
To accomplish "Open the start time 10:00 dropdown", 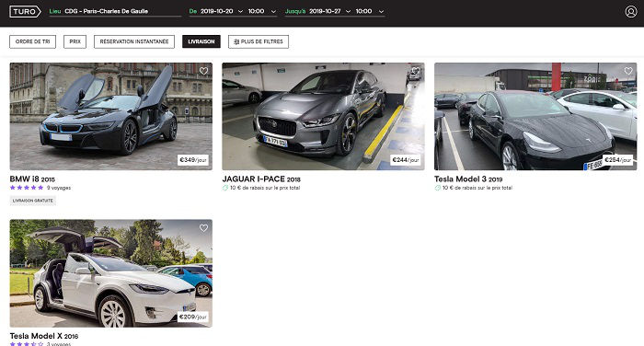I will point(262,12).
